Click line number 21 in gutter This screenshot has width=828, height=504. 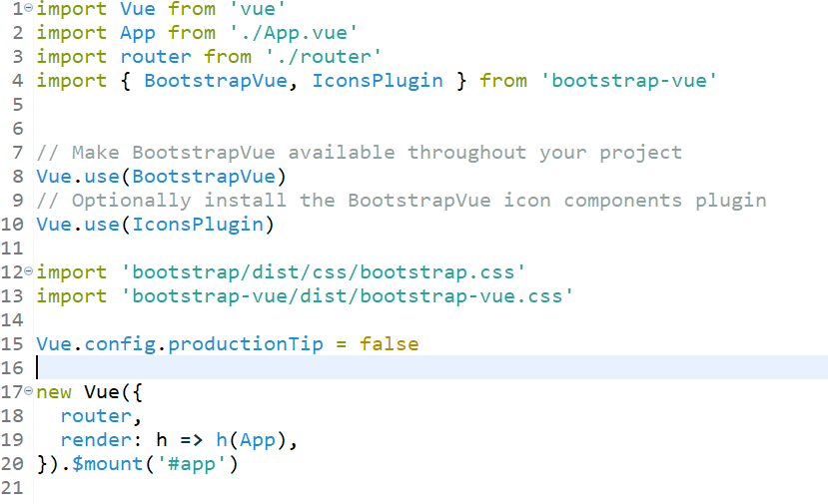[x=12, y=488]
